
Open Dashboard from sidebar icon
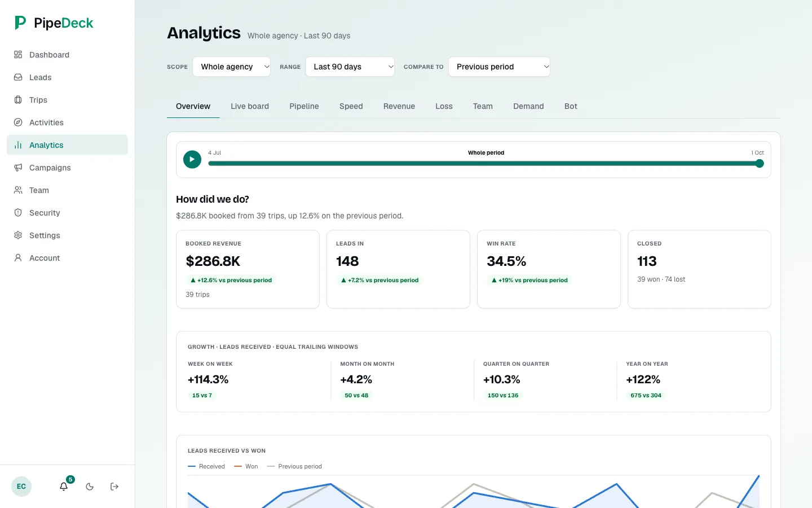point(18,55)
